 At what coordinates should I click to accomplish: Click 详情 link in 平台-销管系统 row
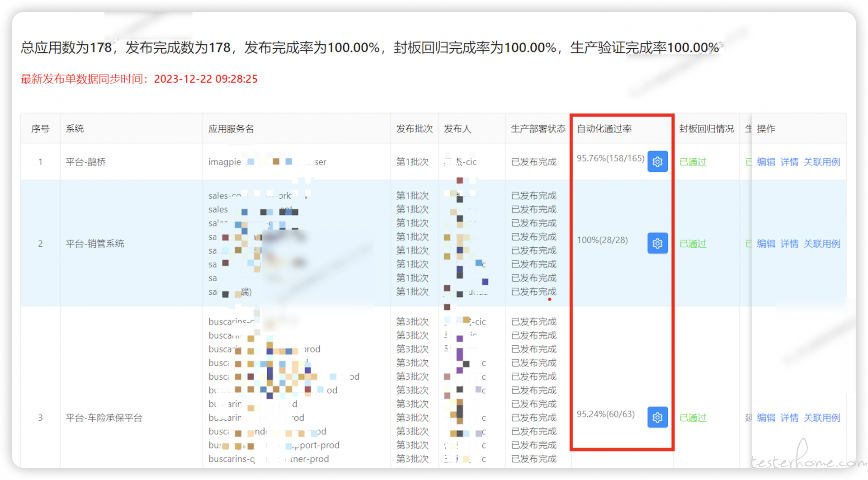pos(789,244)
